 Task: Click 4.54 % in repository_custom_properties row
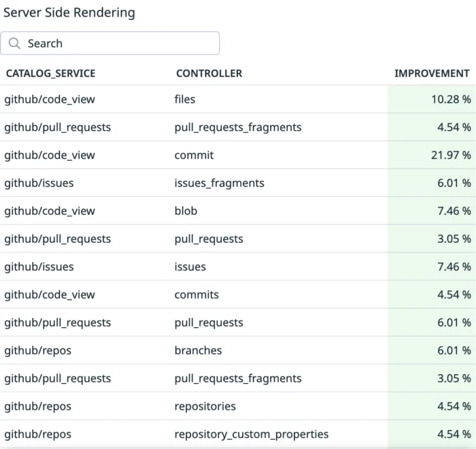pos(454,434)
